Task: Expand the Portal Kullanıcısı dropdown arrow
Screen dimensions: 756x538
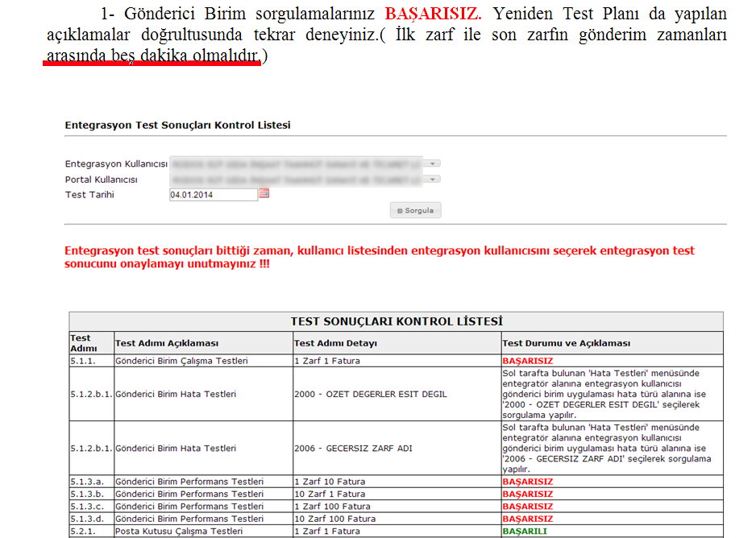Action: point(434,179)
